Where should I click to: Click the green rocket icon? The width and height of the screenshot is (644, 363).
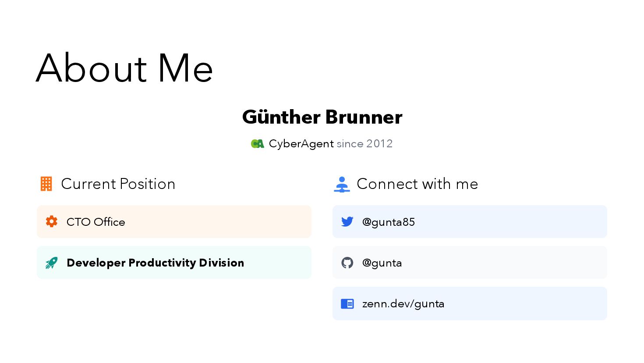point(52,263)
